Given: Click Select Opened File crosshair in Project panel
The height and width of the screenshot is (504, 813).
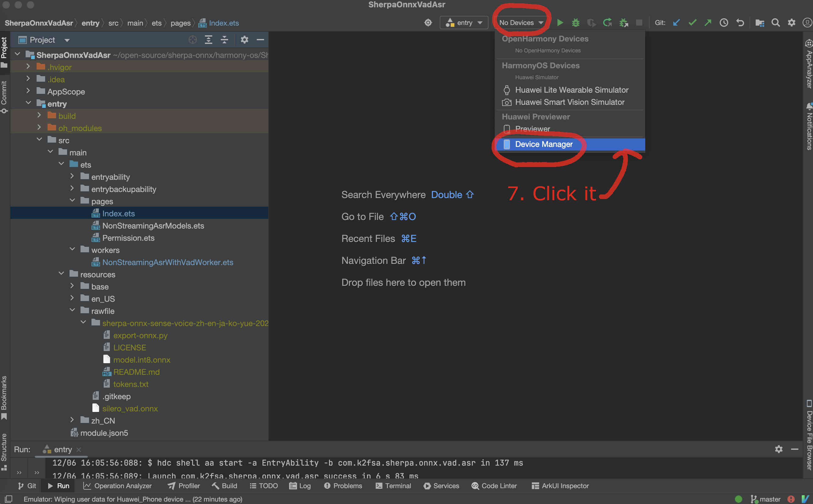Looking at the screenshot, I should [192, 40].
